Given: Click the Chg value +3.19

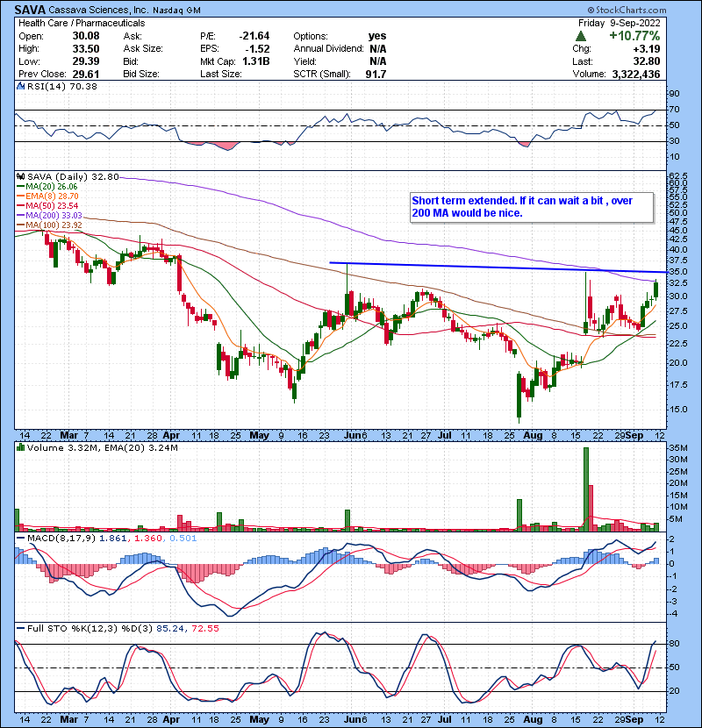Looking at the screenshot, I should (x=647, y=49).
